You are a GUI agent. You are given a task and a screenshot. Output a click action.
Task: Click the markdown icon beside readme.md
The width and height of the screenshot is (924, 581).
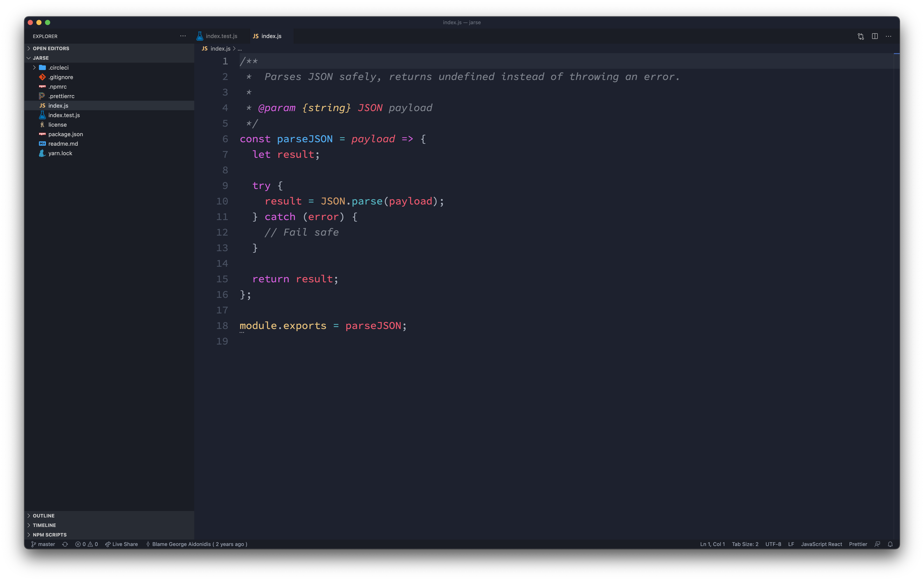point(43,144)
